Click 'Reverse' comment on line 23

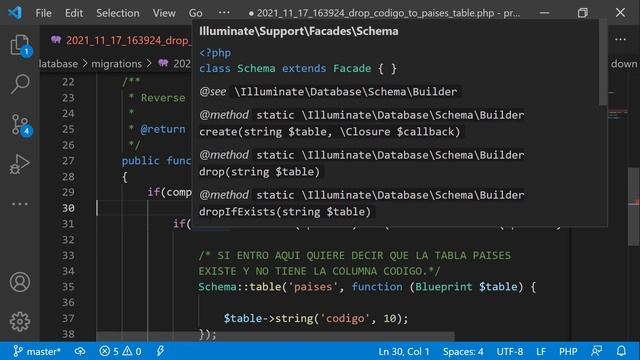tap(163, 98)
